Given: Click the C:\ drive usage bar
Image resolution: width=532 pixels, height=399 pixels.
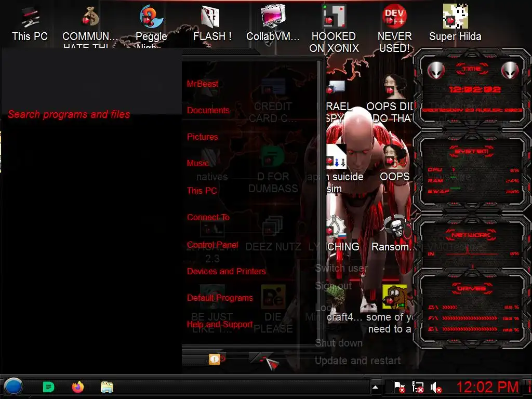Looking at the screenshot, I should coord(449,308).
